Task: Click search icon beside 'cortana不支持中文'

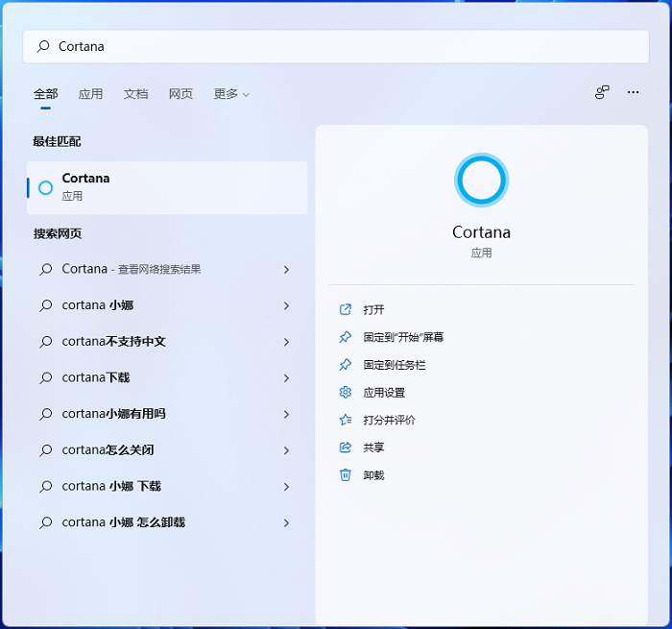Action: coord(45,342)
